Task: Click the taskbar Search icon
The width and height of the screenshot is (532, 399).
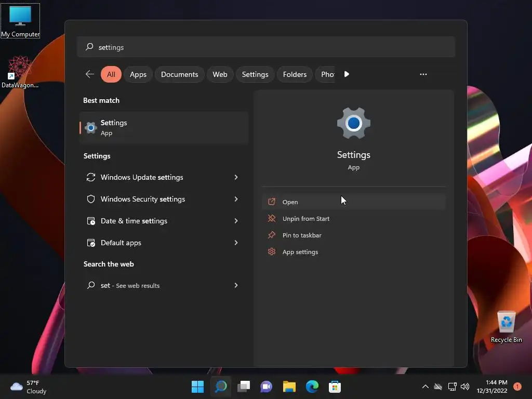Action: (220, 387)
